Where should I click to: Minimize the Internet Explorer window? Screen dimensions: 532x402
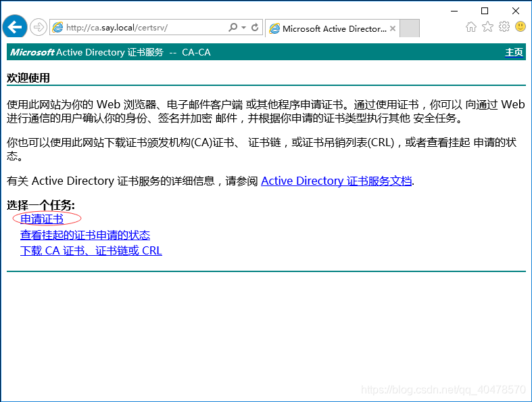click(454, 11)
